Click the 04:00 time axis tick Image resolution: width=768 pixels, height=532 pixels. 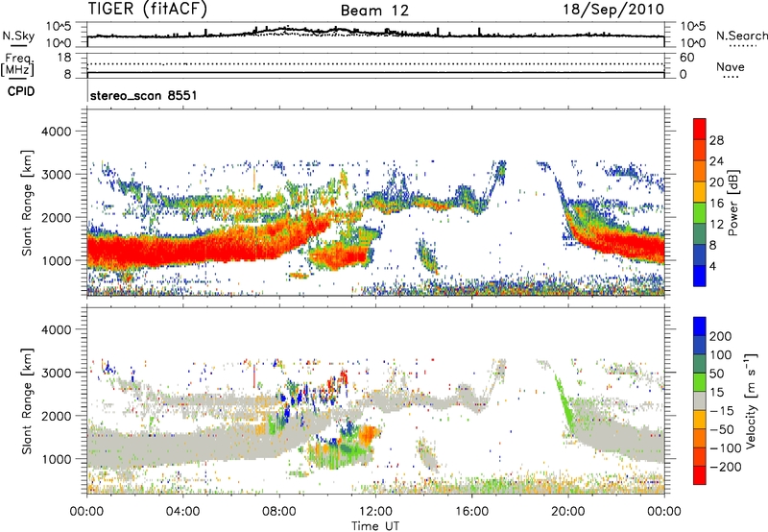click(x=183, y=512)
